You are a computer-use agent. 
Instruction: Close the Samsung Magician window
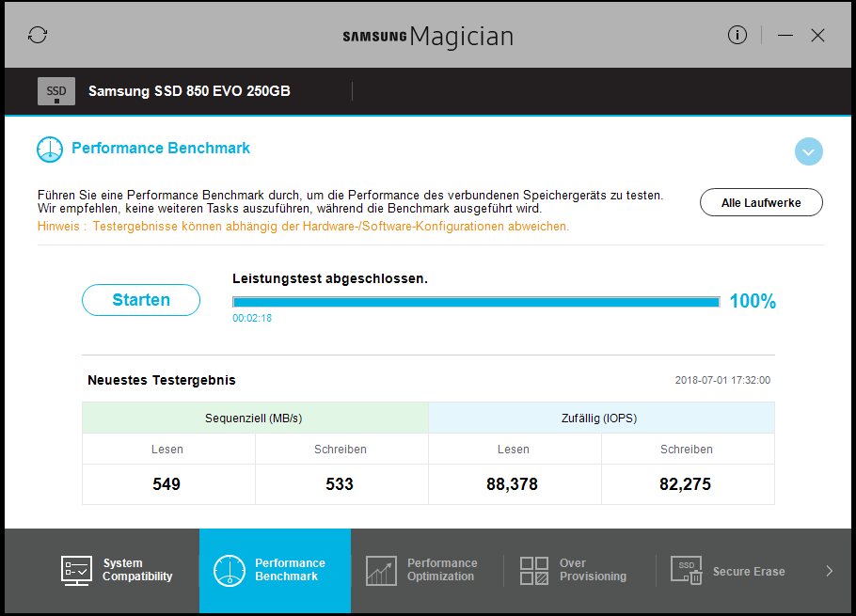pos(817,36)
